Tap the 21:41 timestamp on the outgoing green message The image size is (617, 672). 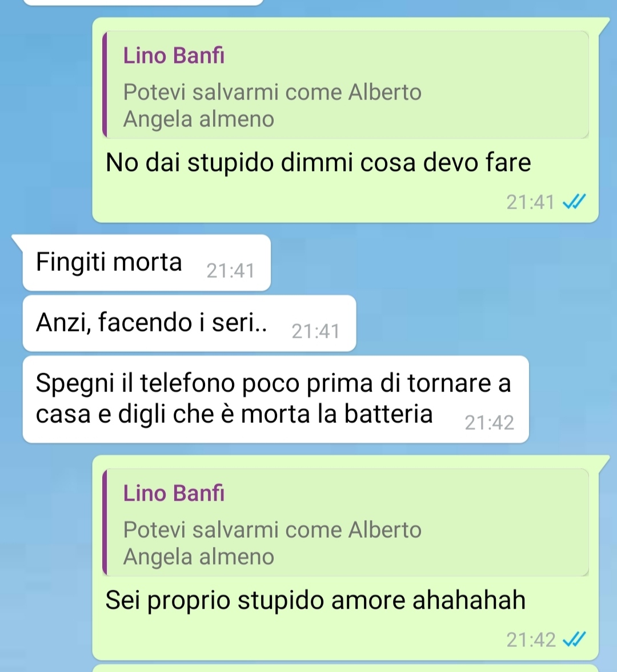[530, 202]
